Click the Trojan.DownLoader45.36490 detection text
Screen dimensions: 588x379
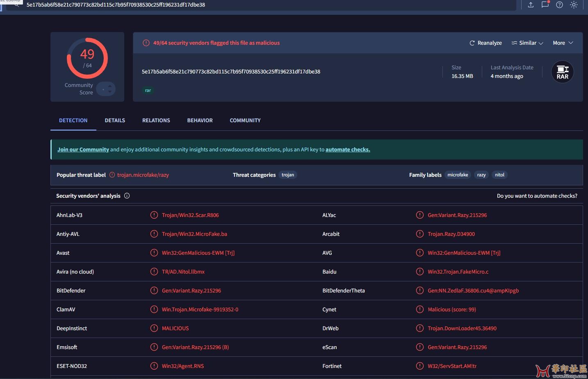click(x=462, y=328)
